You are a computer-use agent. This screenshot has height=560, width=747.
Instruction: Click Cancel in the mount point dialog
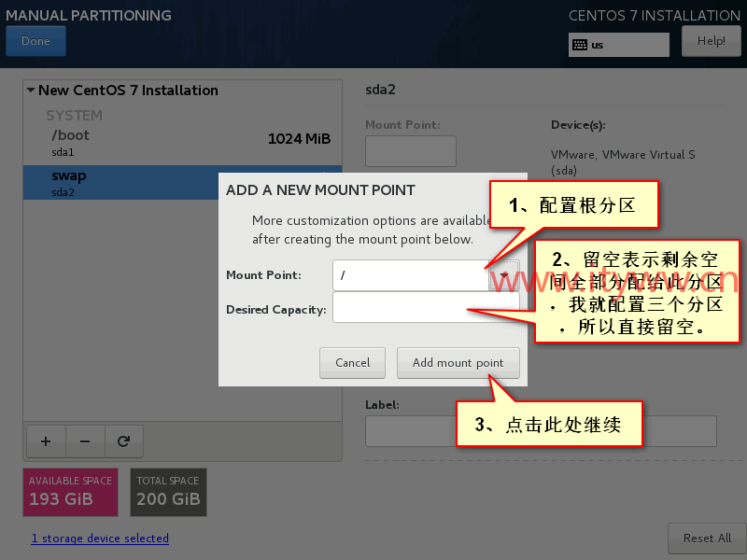pos(352,363)
